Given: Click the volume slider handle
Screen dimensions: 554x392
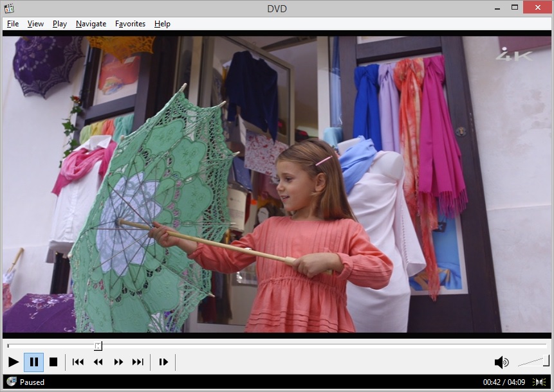Looking at the screenshot, I should (546, 361).
